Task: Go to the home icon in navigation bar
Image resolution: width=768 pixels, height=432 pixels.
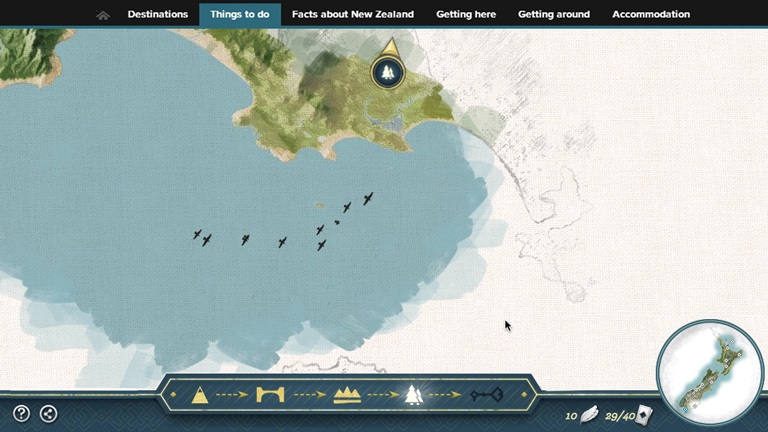Action: [103, 15]
